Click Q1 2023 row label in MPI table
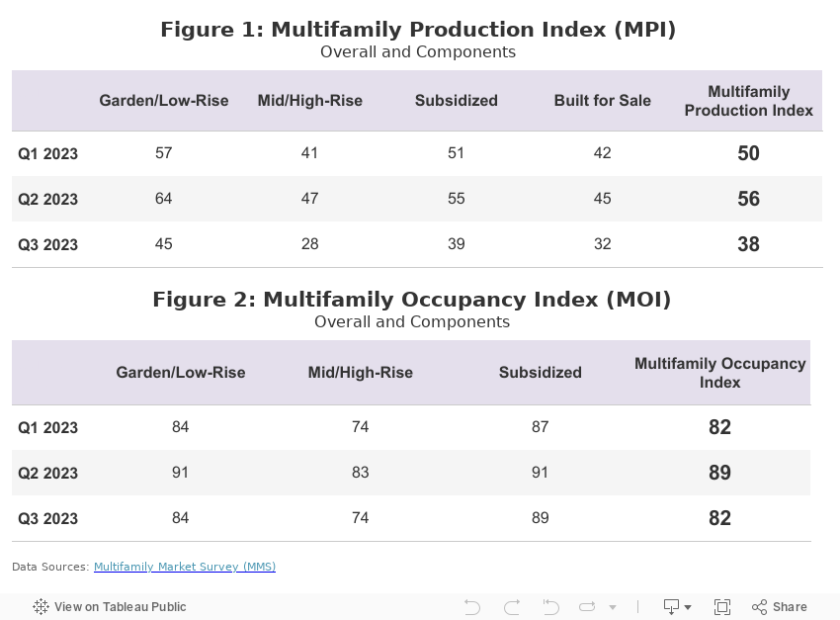Image resolution: width=840 pixels, height=620 pixels. point(48,154)
